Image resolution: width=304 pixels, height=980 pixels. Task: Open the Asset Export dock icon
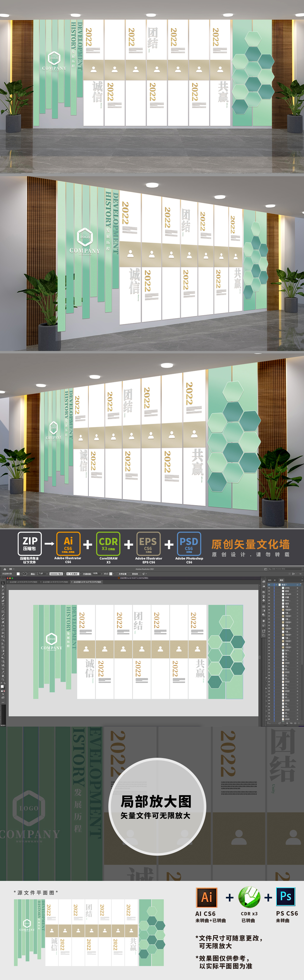click(264, 631)
